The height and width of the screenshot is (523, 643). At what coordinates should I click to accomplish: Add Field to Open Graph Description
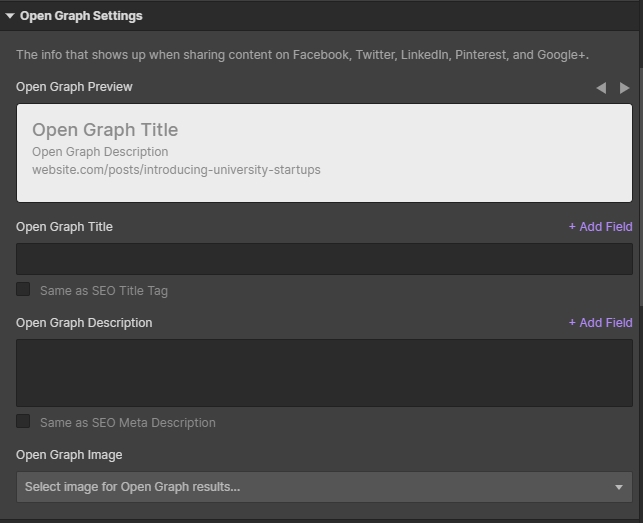click(x=600, y=323)
